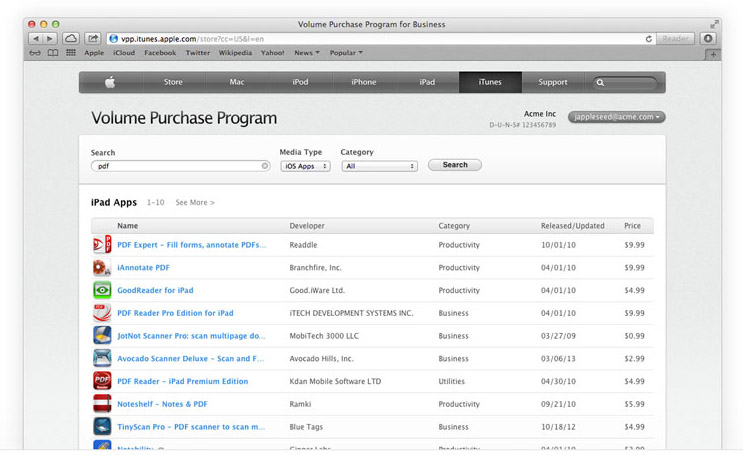Show bookmarks with the book icon
The image size is (743, 455).
coord(53,53)
